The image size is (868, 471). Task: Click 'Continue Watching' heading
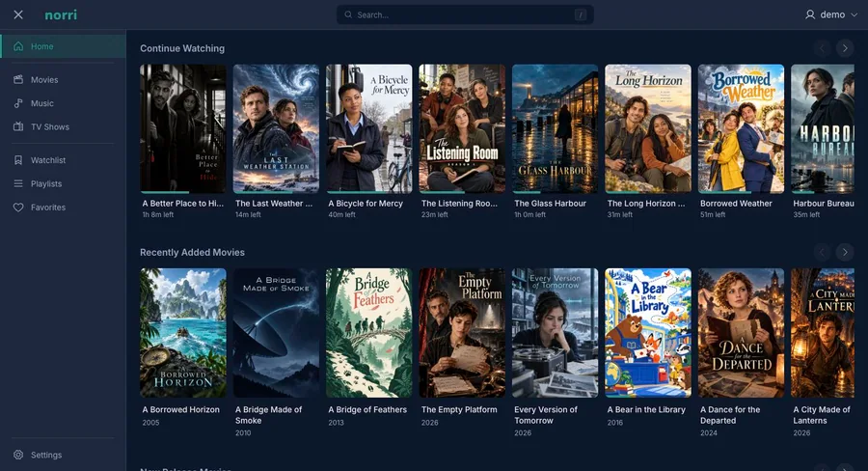(182, 48)
